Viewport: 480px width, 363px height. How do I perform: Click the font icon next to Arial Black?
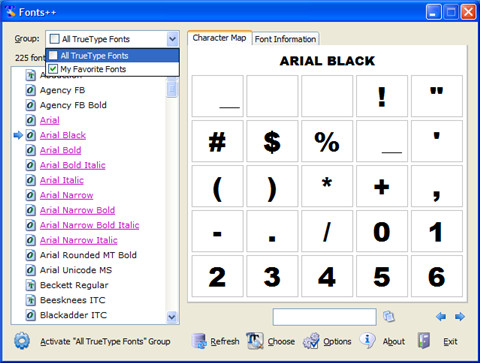tap(30, 135)
